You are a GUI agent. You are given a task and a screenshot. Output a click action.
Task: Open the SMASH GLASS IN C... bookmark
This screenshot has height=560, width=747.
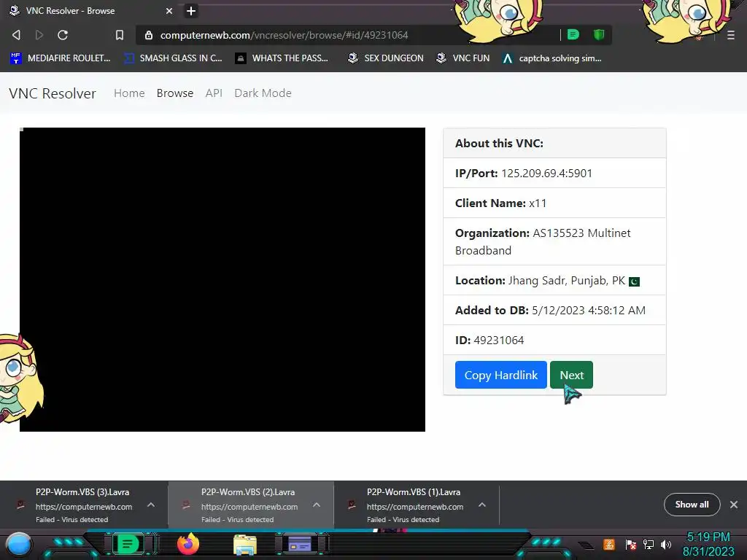pyautogui.click(x=174, y=58)
